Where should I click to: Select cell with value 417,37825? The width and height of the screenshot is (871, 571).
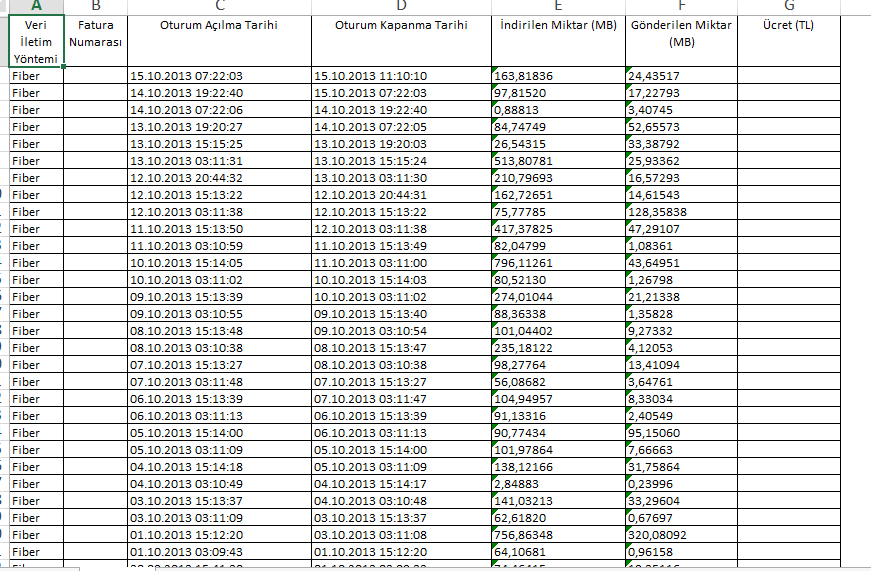point(558,229)
